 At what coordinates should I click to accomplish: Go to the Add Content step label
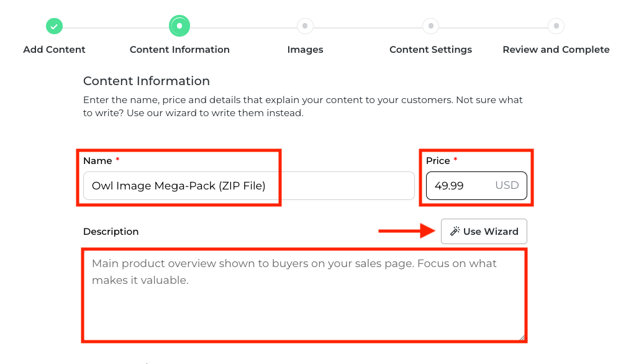[x=54, y=50]
